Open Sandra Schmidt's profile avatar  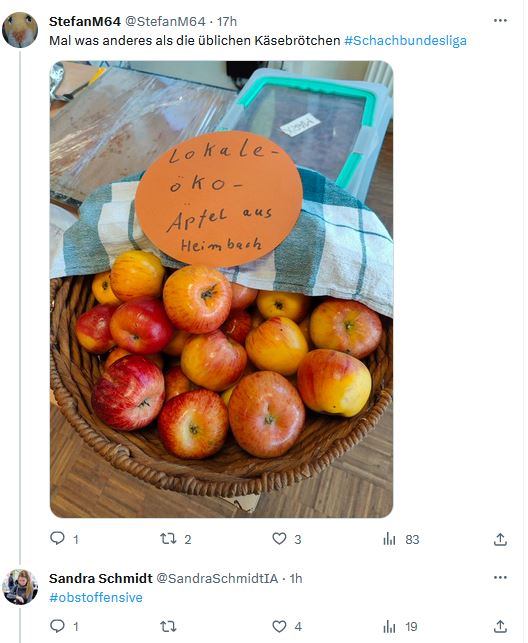pyautogui.click(x=20, y=587)
